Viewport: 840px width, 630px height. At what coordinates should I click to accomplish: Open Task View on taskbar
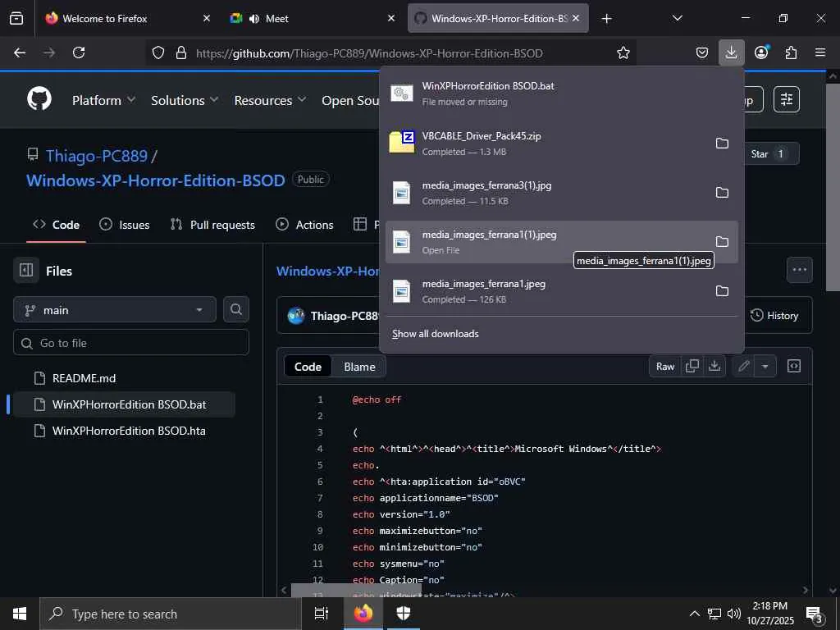[322, 614]
